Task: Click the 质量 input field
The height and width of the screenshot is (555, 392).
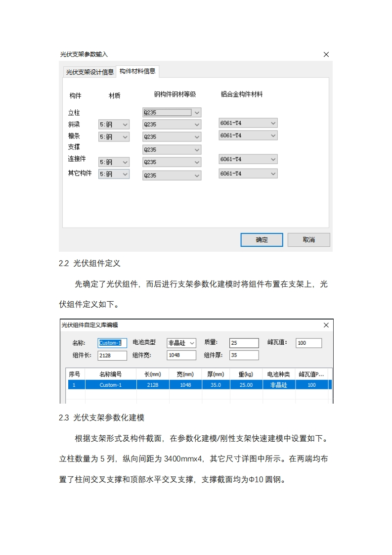Action: tap(244, 343)
